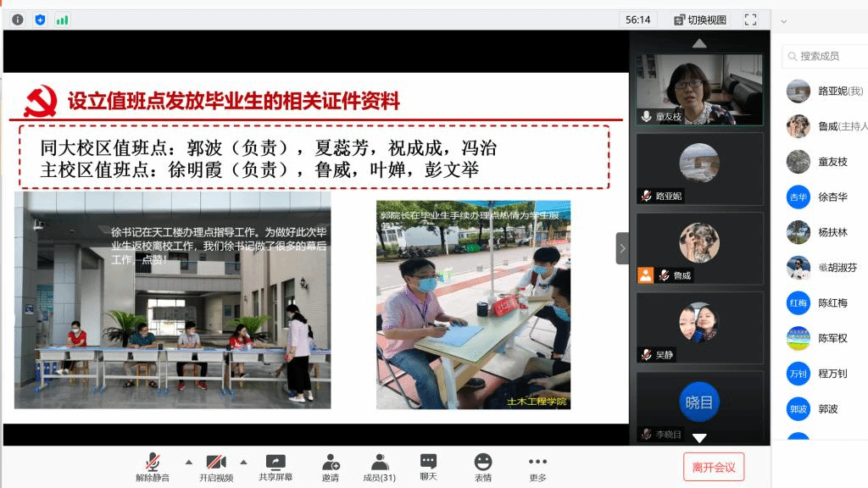Collapse the video strip with side chevron
Viewport: 868px width, 488px height.
pyautogui.click(x=622, y=248)
